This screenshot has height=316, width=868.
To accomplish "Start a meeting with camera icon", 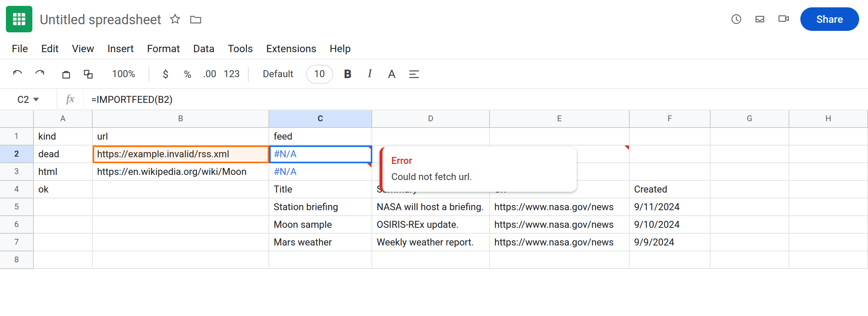I will pyautogui.click(x=783, y=19).
